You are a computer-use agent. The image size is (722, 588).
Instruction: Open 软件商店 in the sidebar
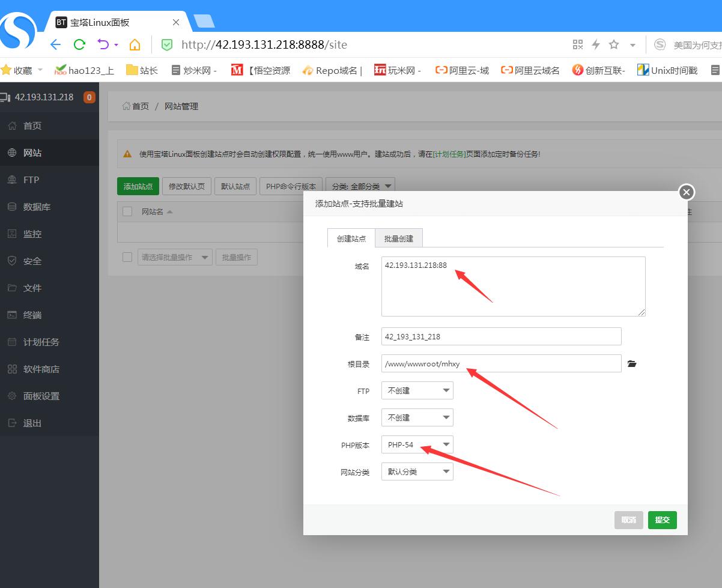pyautogui.click(x=41, y=369)
